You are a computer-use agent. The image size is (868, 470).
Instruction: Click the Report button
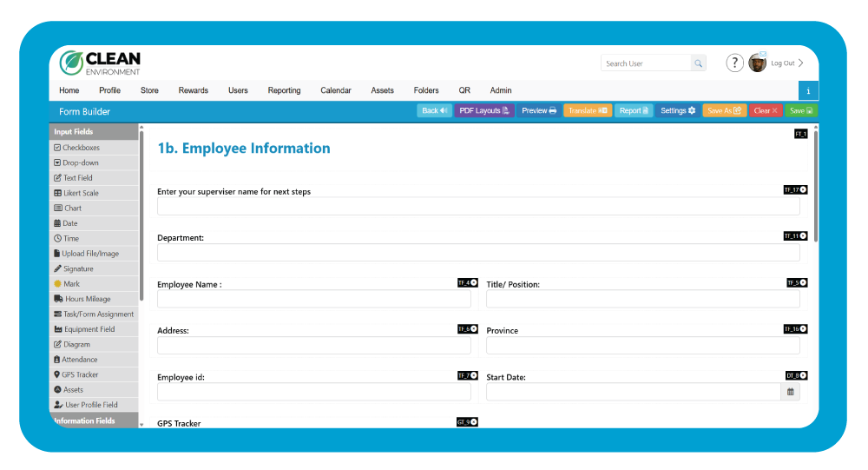(x=634, y=111)
